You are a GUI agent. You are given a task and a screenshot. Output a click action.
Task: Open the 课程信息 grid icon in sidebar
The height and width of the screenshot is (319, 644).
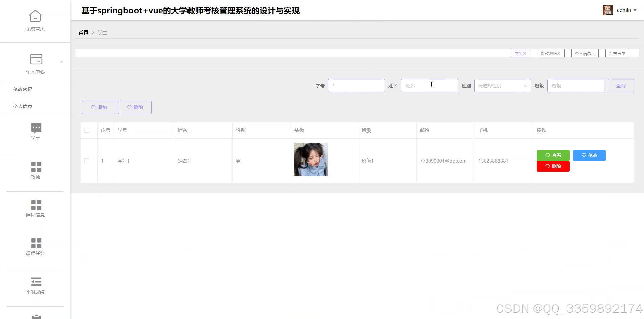[36, 205]
